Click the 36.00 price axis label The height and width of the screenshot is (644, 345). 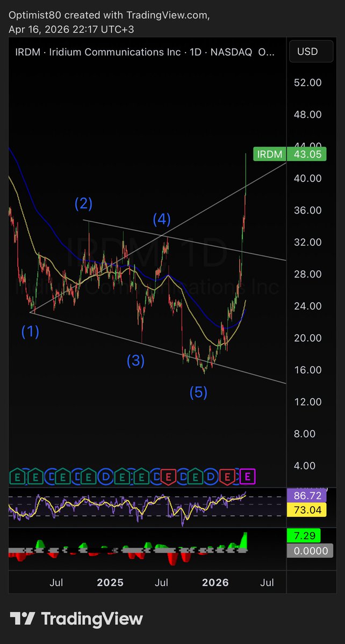pyautogui.click(x=308, y=210)
